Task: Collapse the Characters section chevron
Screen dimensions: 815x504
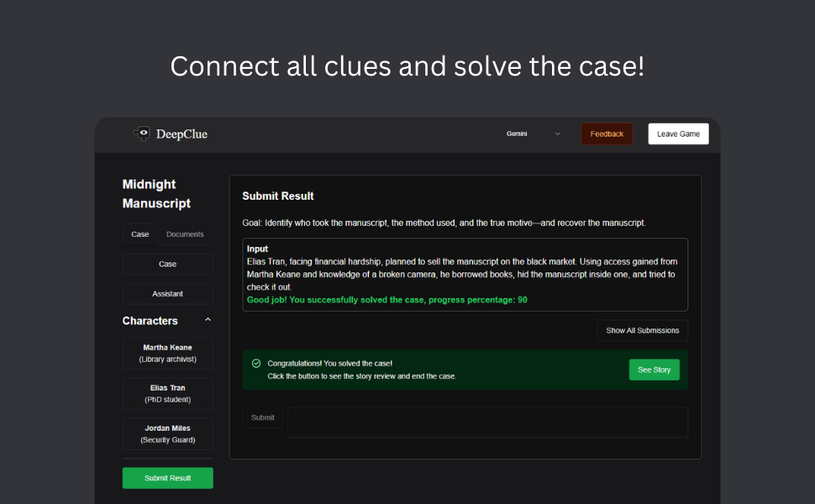Action: click(208, 320)
